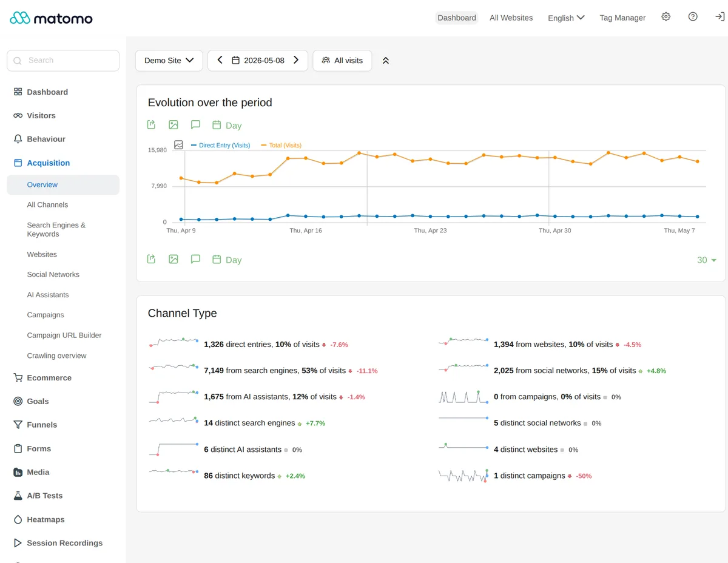Viewport: 728px width, 563px height.
Task: Expand the Visitors sidebar menu
Action: point(63,115)
